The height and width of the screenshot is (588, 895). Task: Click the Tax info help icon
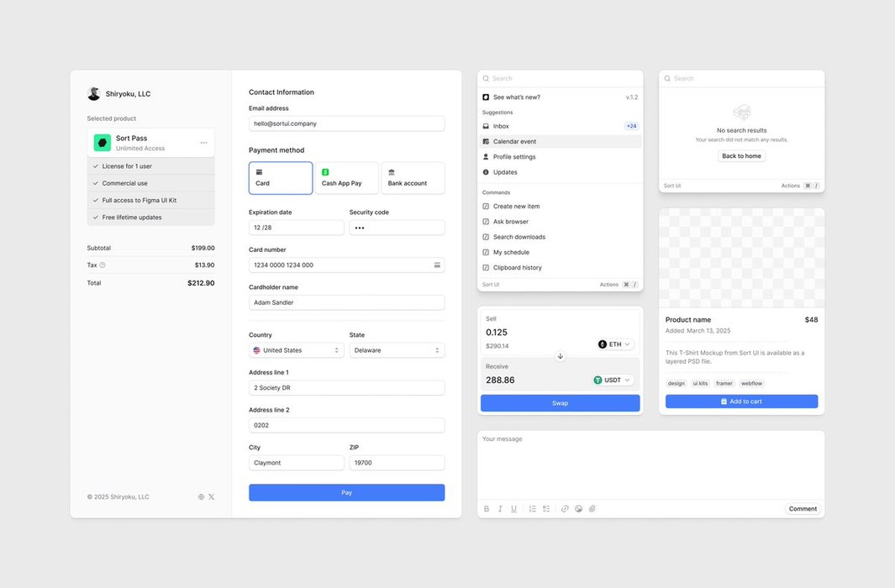(x=103, y=265)
